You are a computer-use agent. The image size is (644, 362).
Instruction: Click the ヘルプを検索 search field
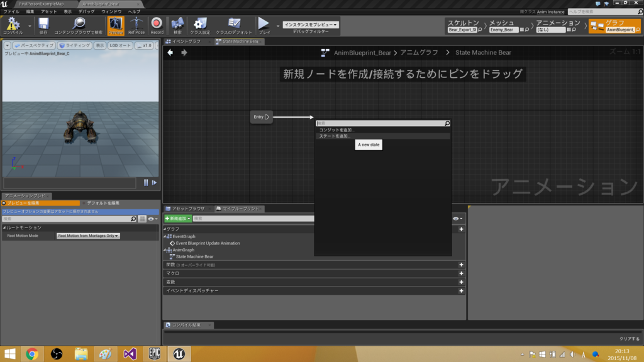(602, 12)
